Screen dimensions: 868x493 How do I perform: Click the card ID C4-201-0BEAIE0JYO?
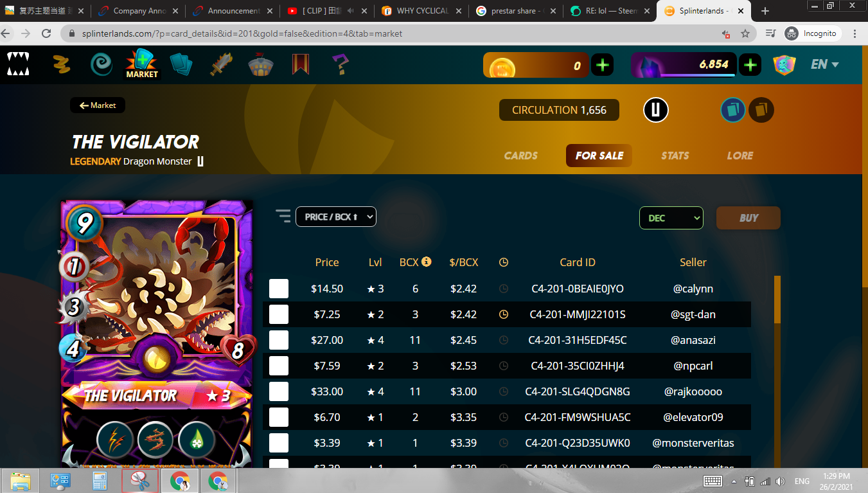[x=578, y=289]
